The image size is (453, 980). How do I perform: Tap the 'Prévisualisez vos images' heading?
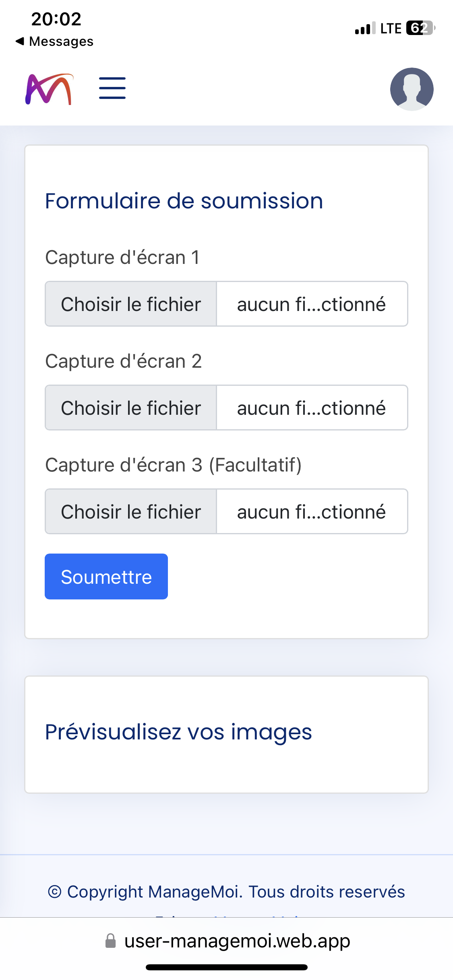(178, 732)
